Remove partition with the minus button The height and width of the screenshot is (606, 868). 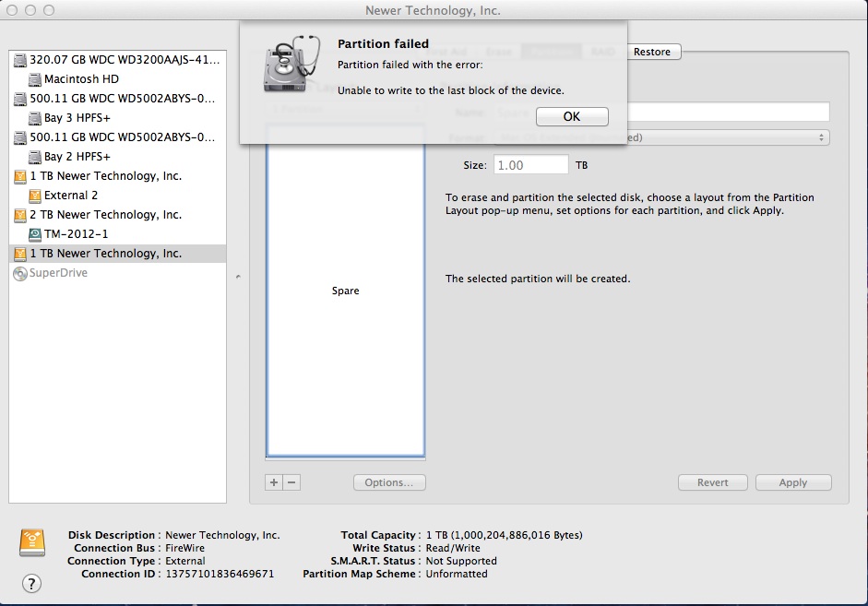point(291,482)
